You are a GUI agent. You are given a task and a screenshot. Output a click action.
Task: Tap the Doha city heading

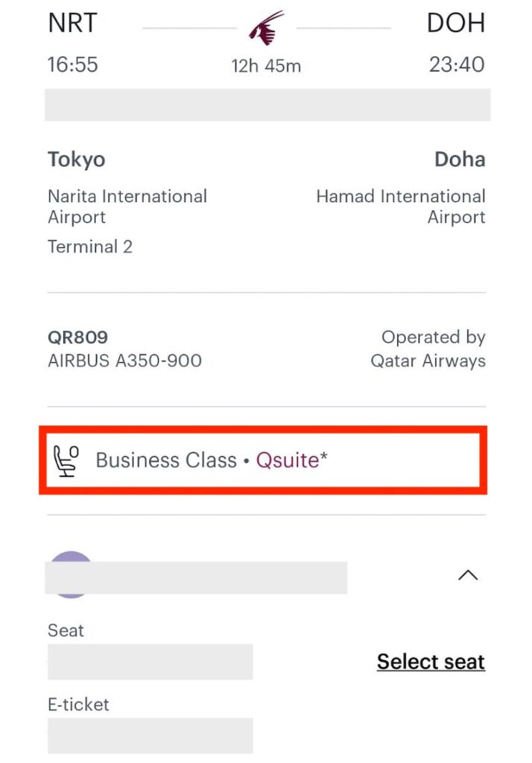[x=460, y=159]
